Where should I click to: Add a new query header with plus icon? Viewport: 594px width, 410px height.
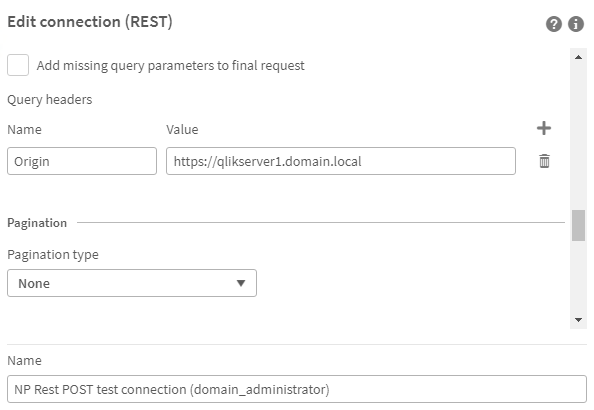point(544,128)
